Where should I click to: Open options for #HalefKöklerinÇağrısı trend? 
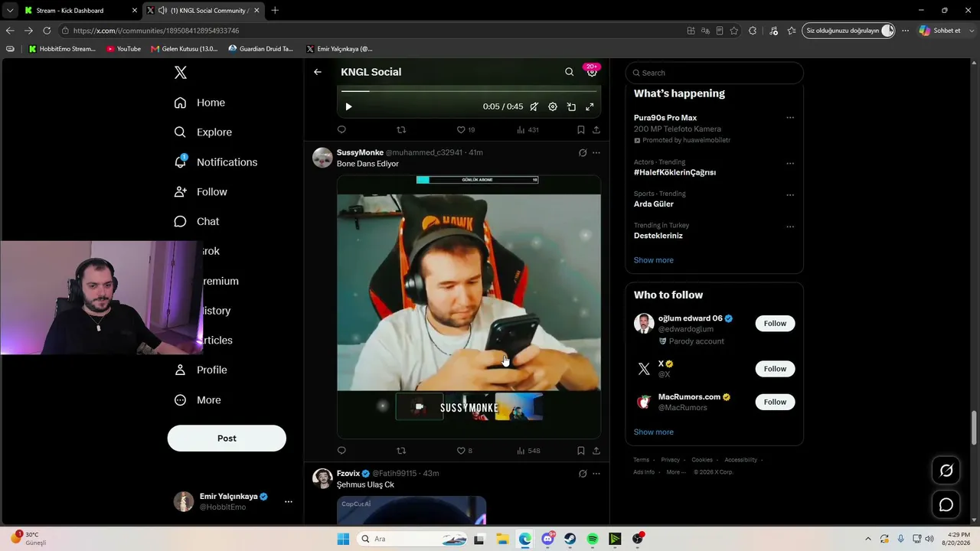click(x=790, y=163)
